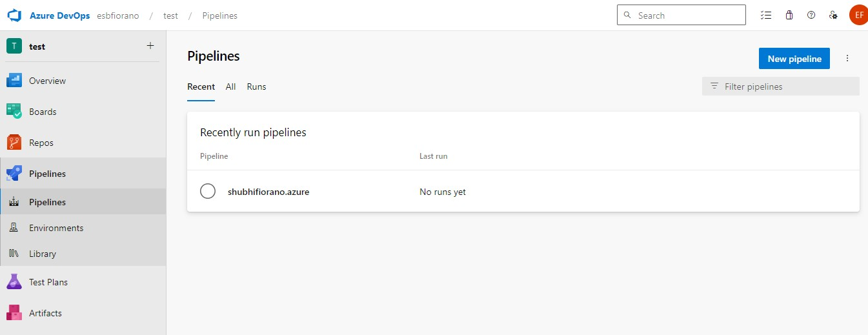The height and width of the screenshot is (335, 868).
Task: Open the shubhifiorano.azure pipeline
Action: click(268, 192)
